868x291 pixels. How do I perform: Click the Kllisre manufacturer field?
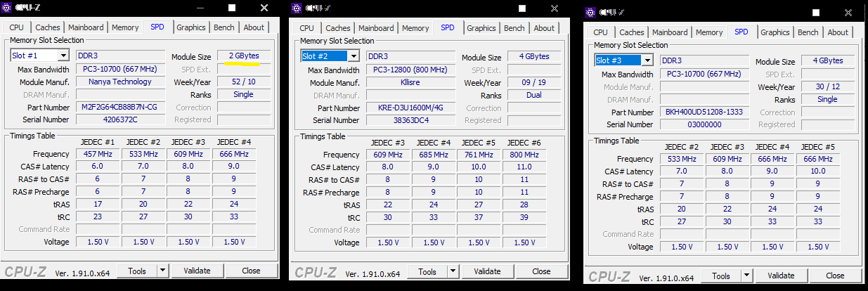coord(410,82)
